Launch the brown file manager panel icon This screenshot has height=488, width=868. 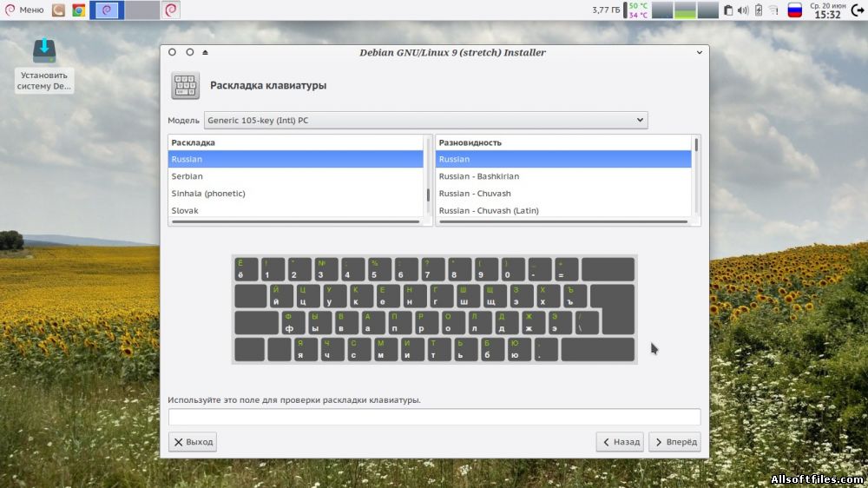tap(58, 10)
